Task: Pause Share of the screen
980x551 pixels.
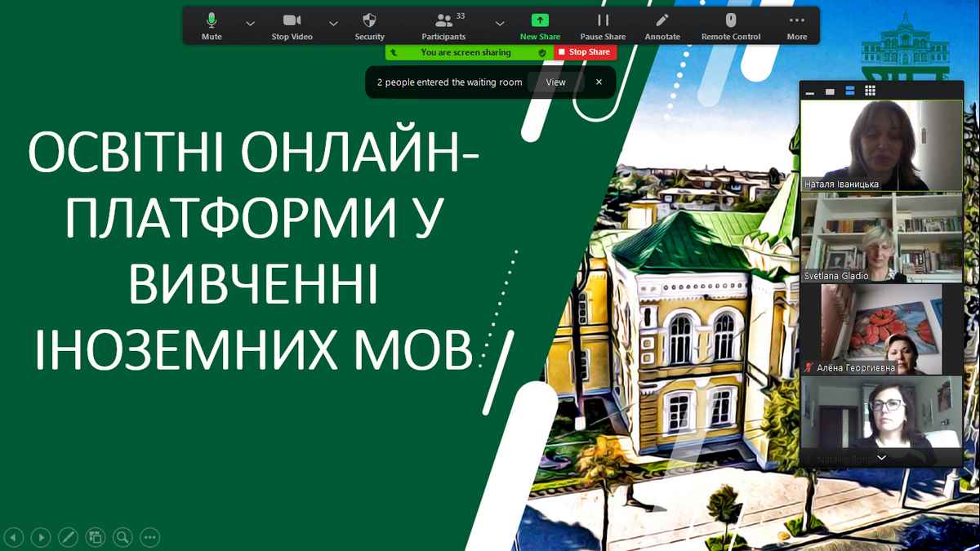Action: click(x=603, y=25)
